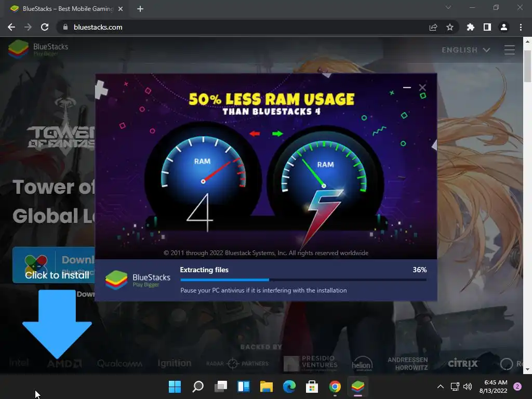Click the Extracting files progress bar
The image size is (532, 399).
click(x=303, y=280)
